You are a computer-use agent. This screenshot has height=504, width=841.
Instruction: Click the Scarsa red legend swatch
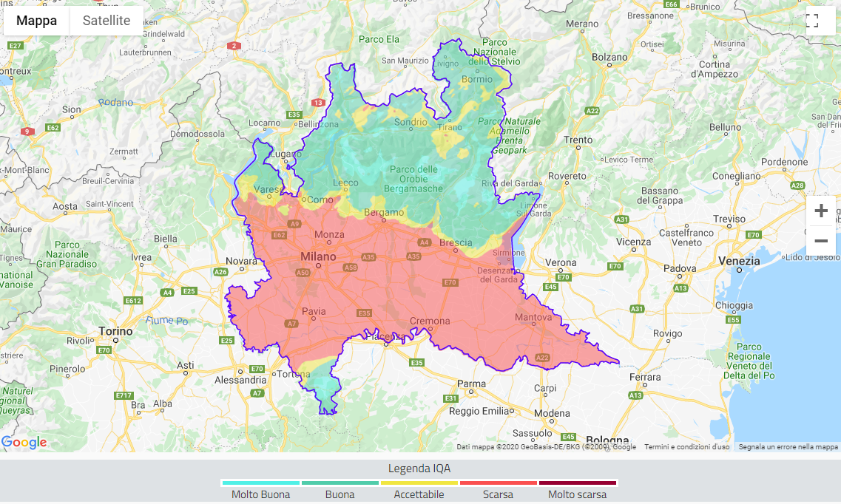(x=498, y=483)
